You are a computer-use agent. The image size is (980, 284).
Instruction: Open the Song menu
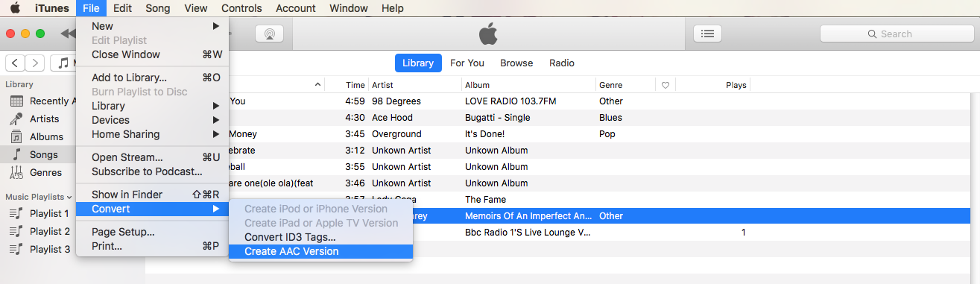click(158, 8)
